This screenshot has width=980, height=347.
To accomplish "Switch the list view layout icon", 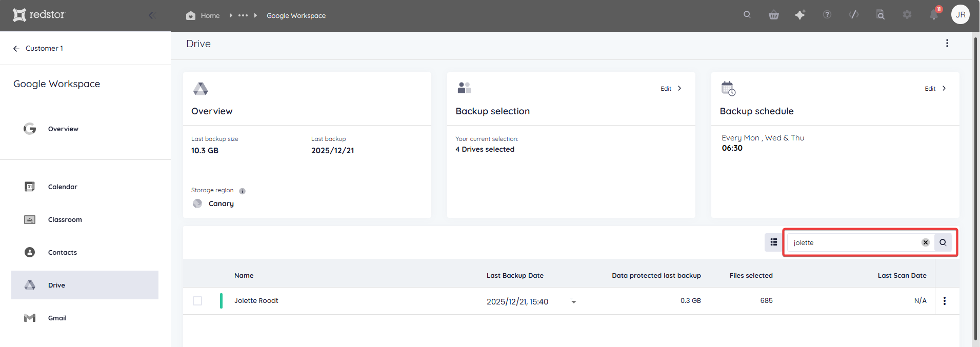I will point(773,242).
